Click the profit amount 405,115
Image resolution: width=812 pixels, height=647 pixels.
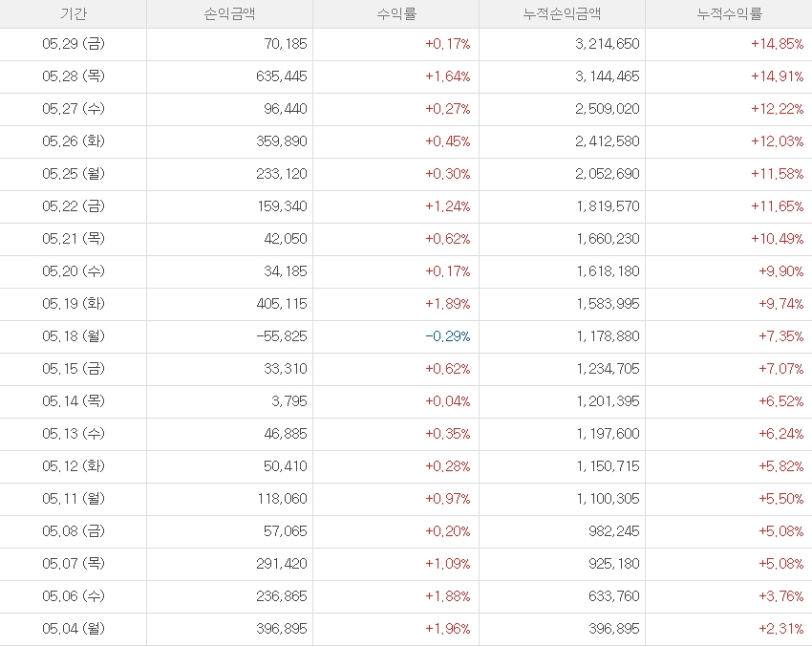pyautogui.click(x=282, y=304)
